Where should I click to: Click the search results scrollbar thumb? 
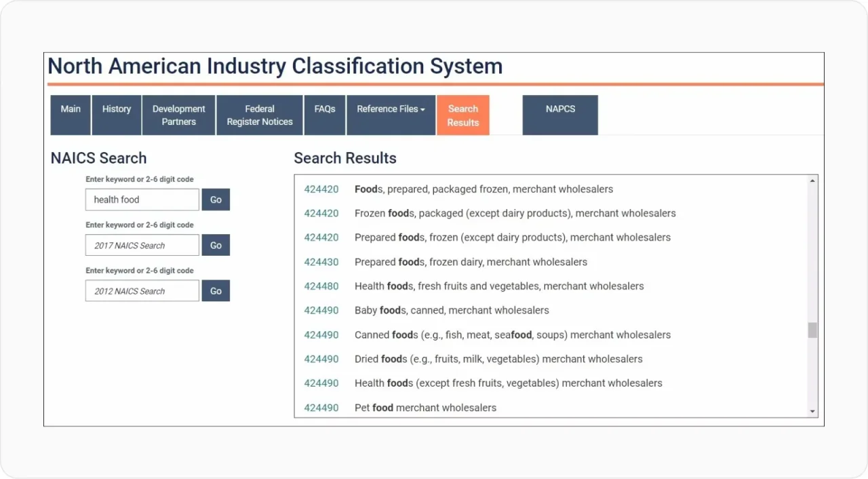click(812, 330)
